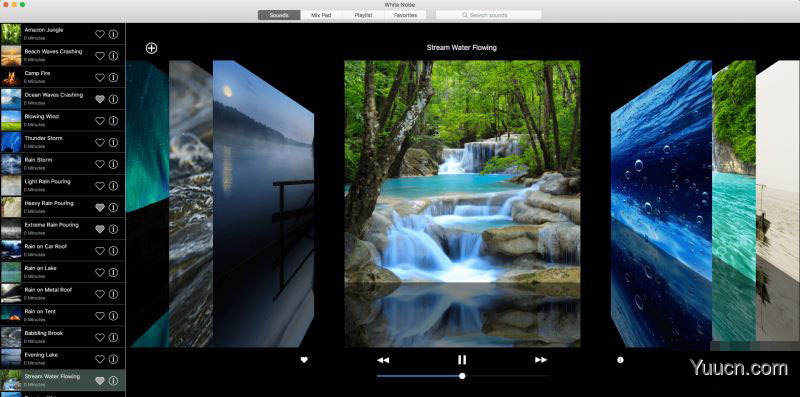The height and width of the screenshot is (397, 800).
Task: Open info for Evening Lake
Action: (113, 359)
